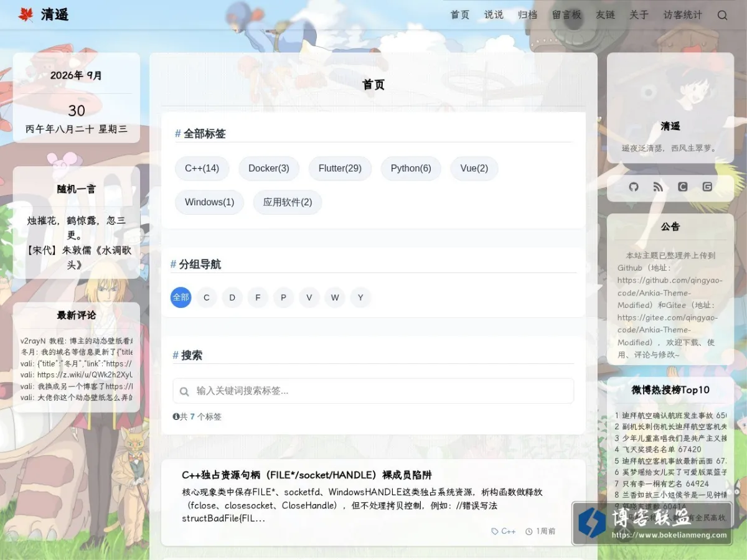The height and width of the screenshot is (560, 747).
Task: Open 留言板 in the top navigation
Action: click(x=566, y=15)
